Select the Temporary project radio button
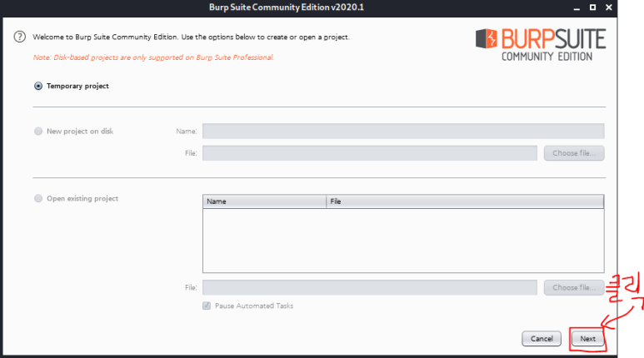The width and height of the screenshot is (644, 358). (x=38, y=86)
